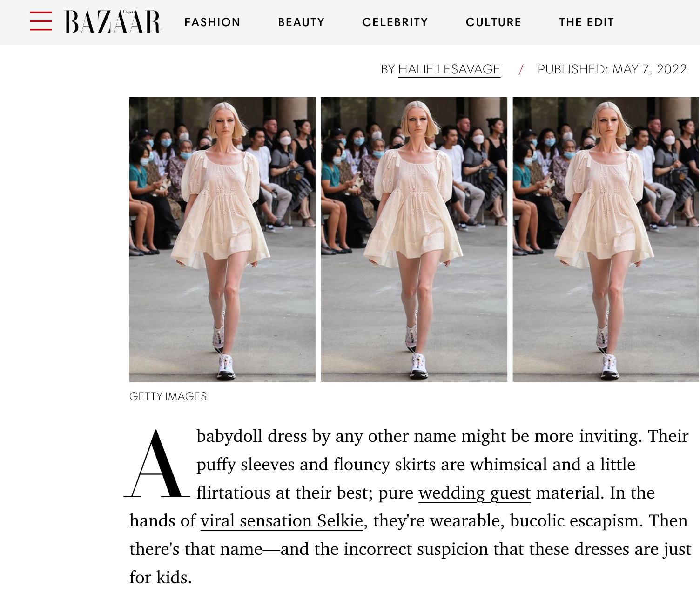700x613 pixels.
Task: Click the right runway model photo
Action: 606,240
